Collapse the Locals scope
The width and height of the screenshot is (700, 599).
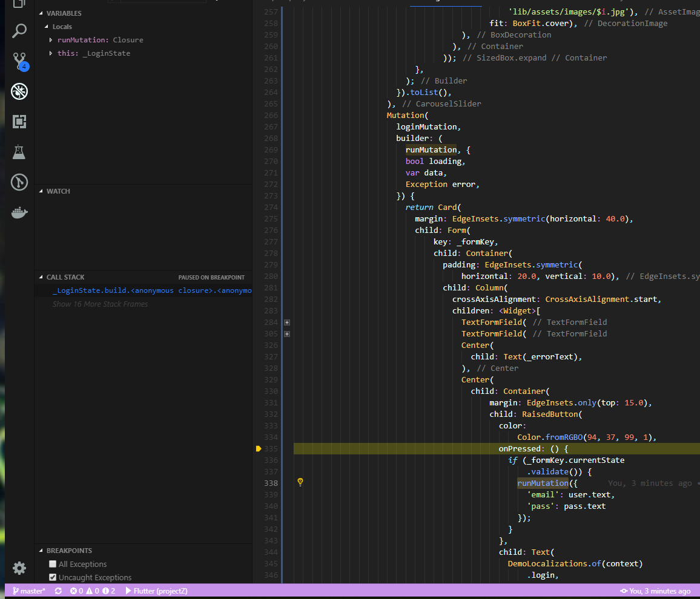tap(47, 27)
